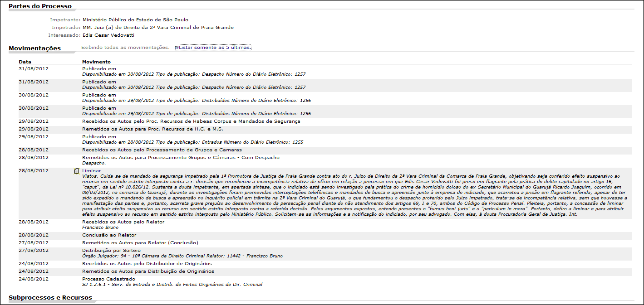Click the 'Processo Cadastrado' movement entry
Image resolution: width=644 pixels, height=305 pixels.
108,279
